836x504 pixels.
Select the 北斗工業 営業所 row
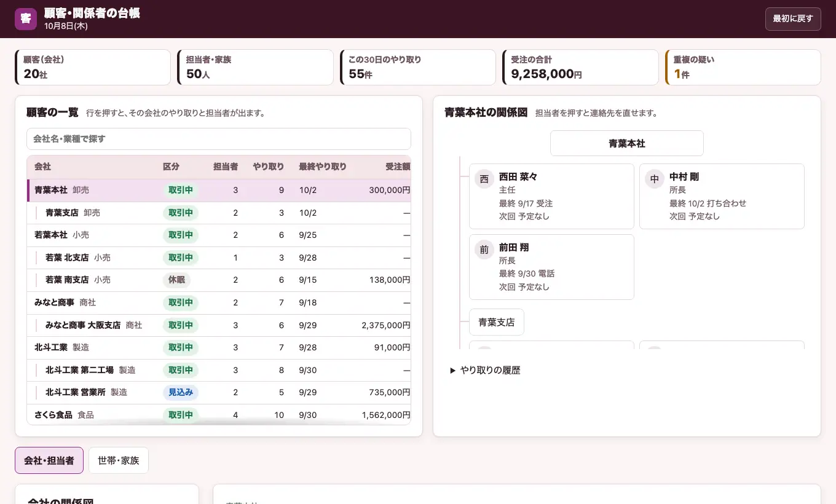[x=219, y=393]
